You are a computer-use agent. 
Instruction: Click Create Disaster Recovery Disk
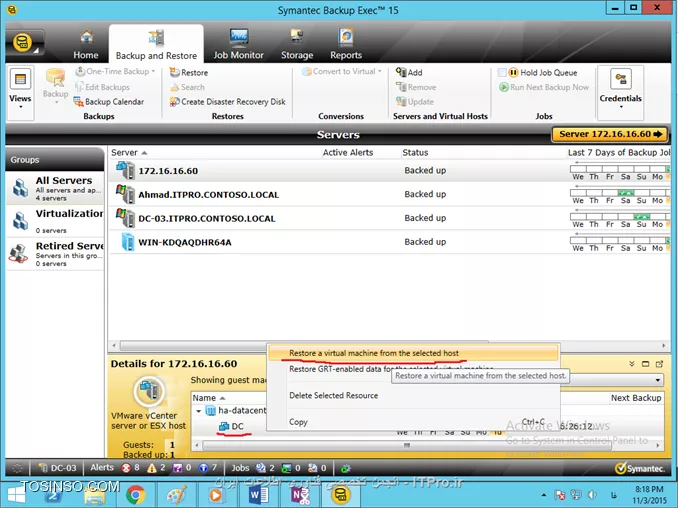click(x=227, y=102)
